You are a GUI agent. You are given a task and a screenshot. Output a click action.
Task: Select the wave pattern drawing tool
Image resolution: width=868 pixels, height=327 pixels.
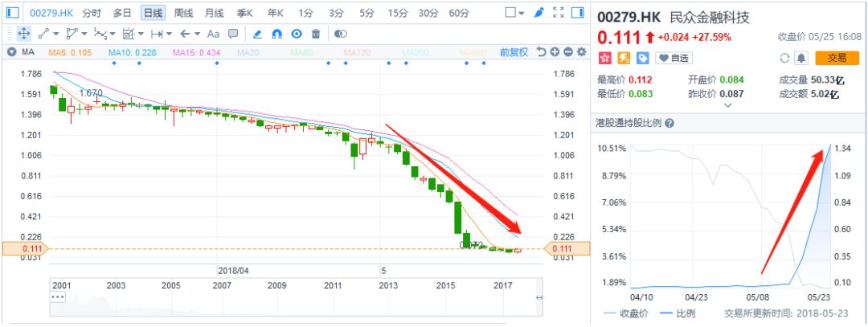(100, 34)
